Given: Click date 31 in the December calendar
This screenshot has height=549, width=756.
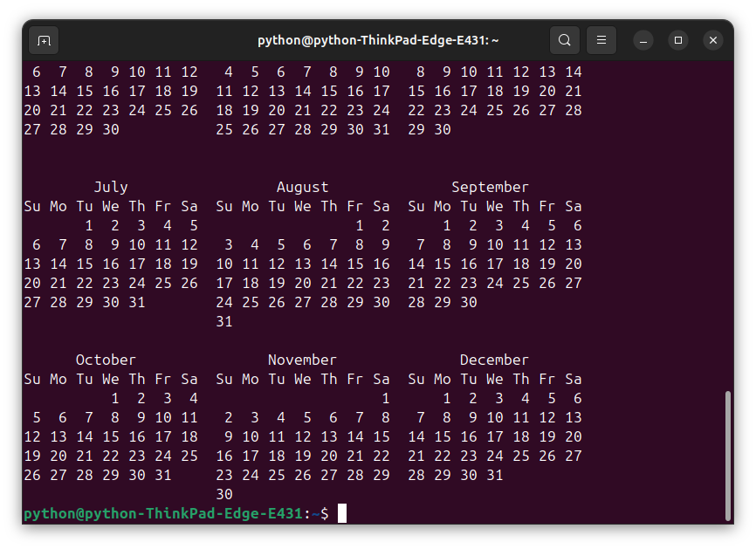Looking at the screenshot, I should 495,476.
